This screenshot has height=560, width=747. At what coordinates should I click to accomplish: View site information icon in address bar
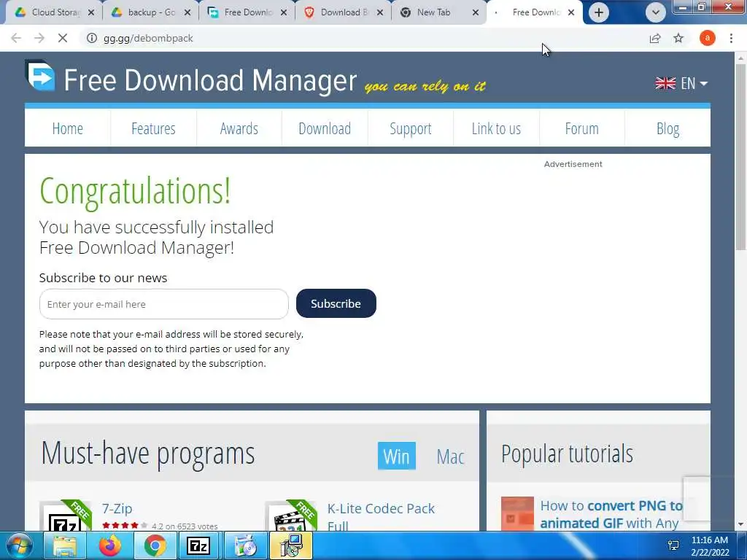pos(91,38)
